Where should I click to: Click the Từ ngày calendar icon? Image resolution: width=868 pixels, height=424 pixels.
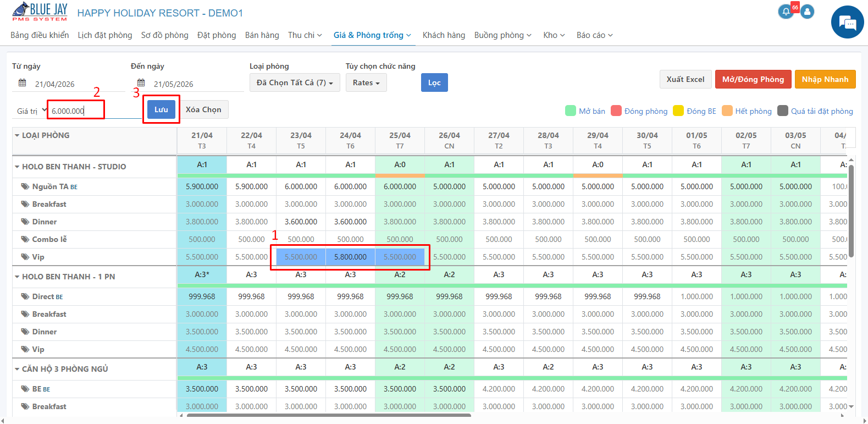pyautogui.click(x=23, y=83)
